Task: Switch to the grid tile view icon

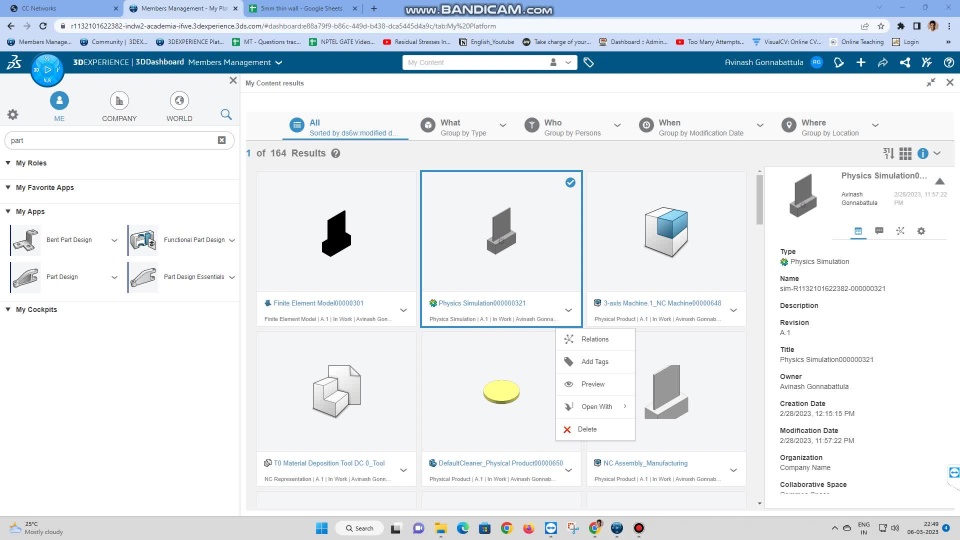Action: click(x=906, y=153)
